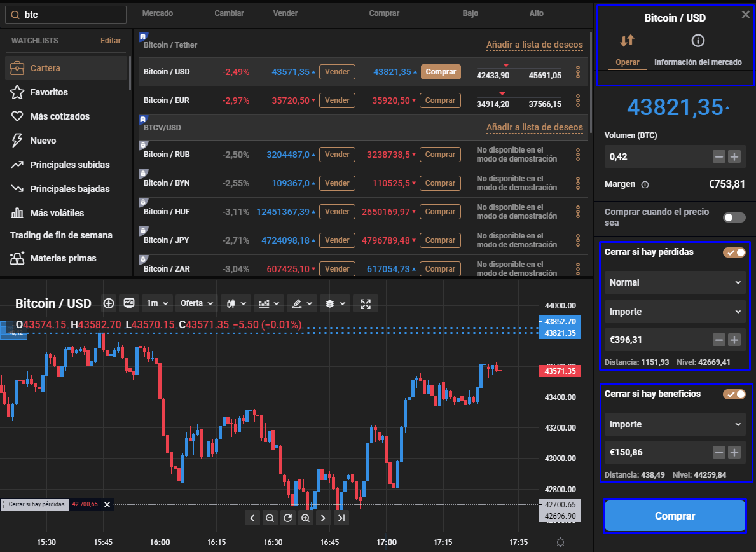Open options menu for Bitcoin / EUR row
756x552 pixels.
577,100
